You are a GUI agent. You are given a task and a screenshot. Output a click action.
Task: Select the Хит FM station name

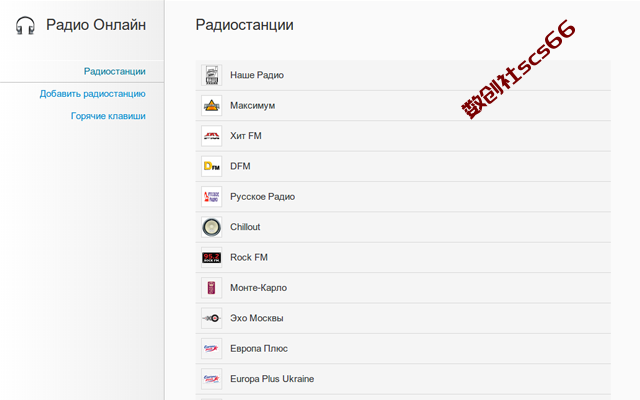pos(246,136)
